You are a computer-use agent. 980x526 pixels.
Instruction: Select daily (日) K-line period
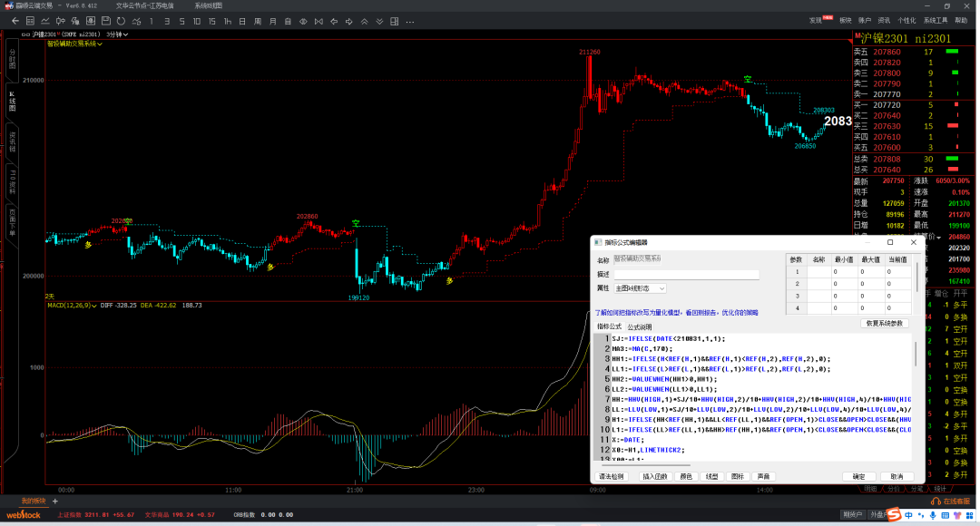point(242,21)
